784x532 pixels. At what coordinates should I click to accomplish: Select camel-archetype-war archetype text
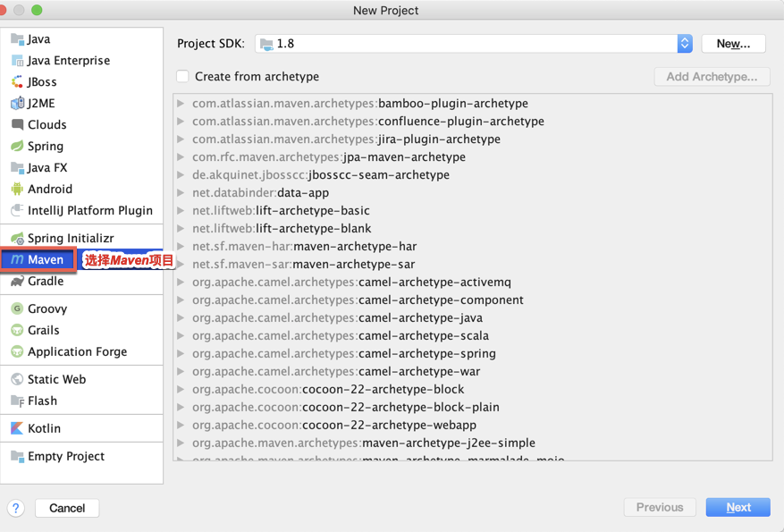pos(419,371)
